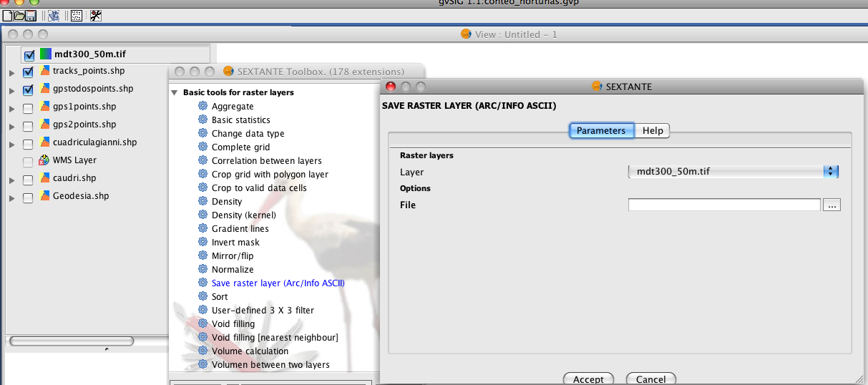Click the file browse ellipsis button

point(832,205)
